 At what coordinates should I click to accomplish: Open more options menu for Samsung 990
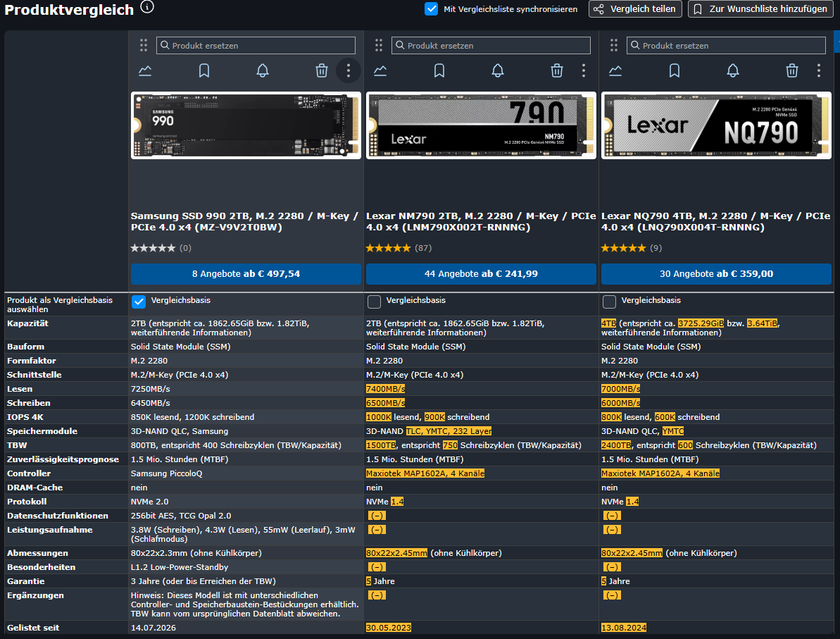(x=349, y=70)
